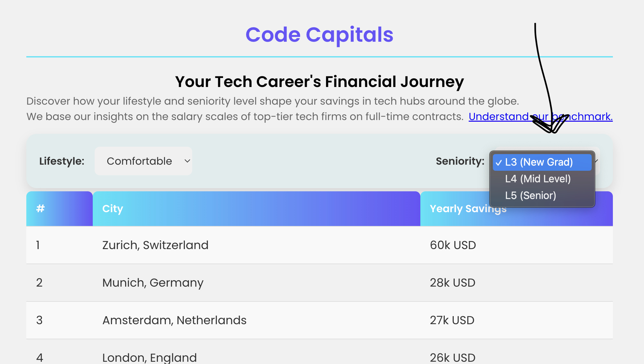Choose L4 (Mid Level) from the list

(x=538, y=179)
